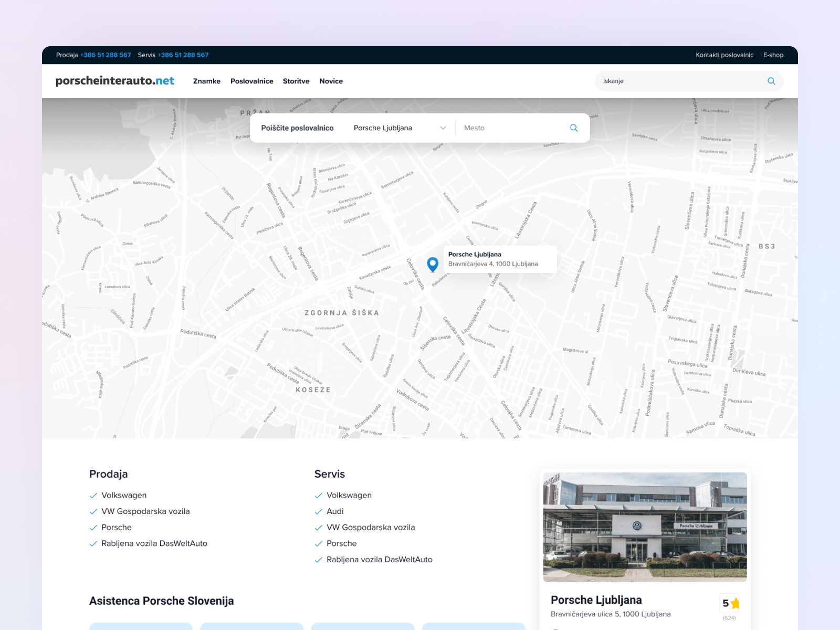
Task: Click the Asistenca Porsche Slovenija heading
Action: pos(162,601)
